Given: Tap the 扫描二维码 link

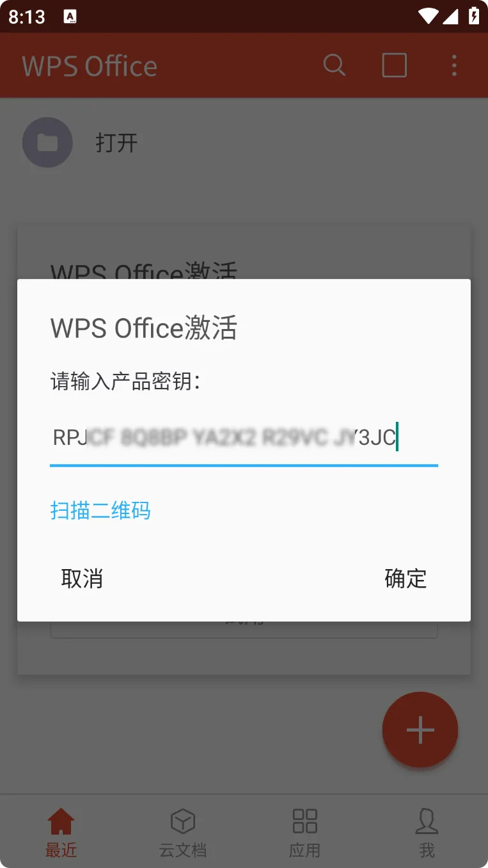Looking at the screenshot, I should click(100, 510).
